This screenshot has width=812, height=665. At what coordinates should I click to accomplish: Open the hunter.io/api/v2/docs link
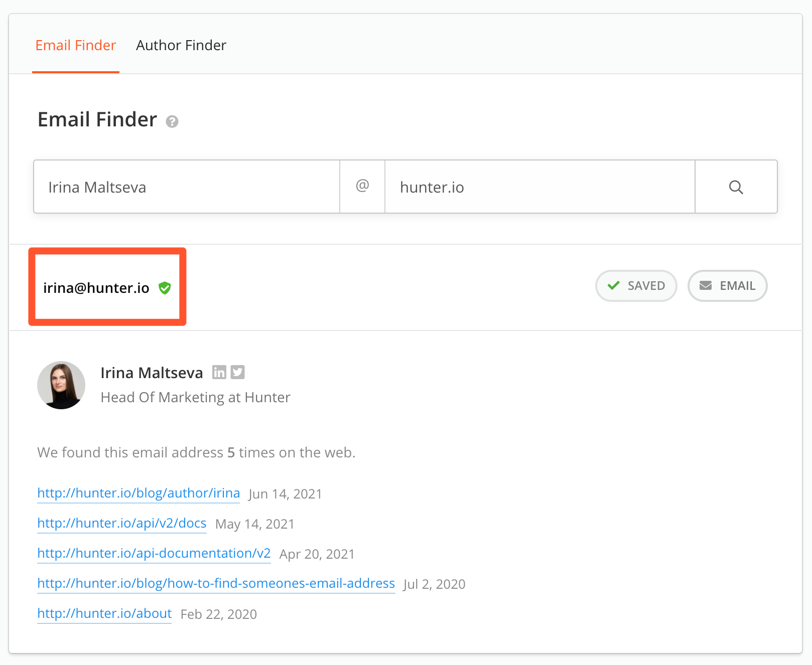tap(122, 523)
